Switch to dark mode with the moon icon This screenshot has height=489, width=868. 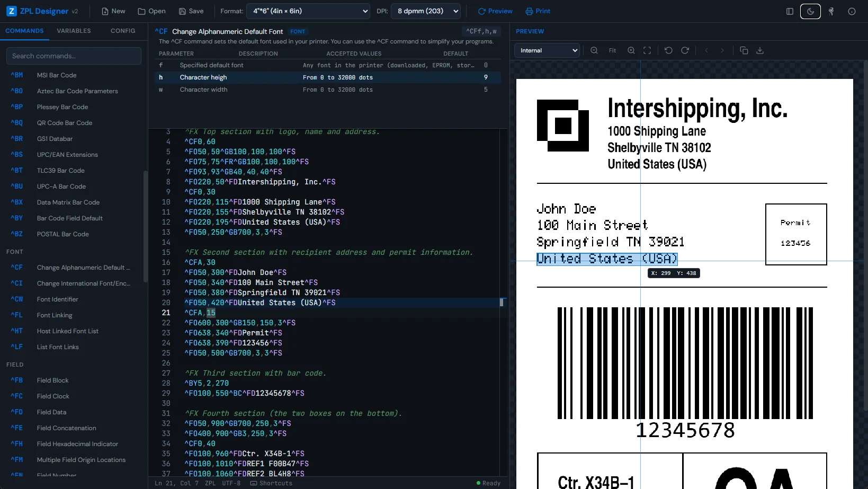(810, 11)
